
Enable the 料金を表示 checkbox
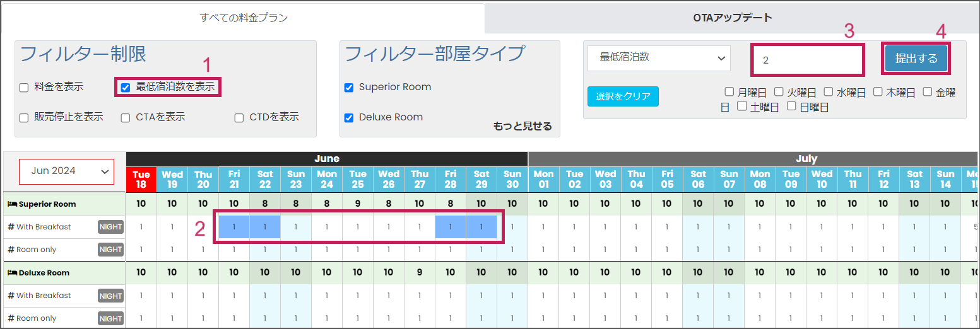point(24,88)
